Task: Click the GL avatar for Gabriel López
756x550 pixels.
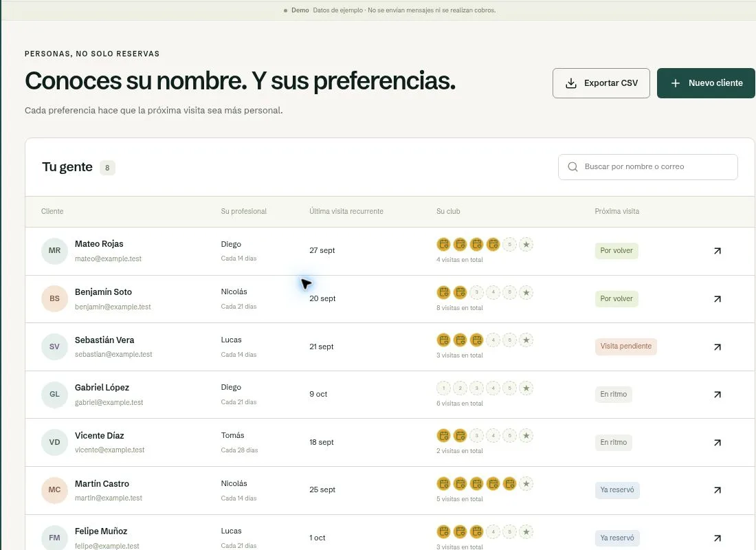Action: pyautogui.click(x=54, y=394)
